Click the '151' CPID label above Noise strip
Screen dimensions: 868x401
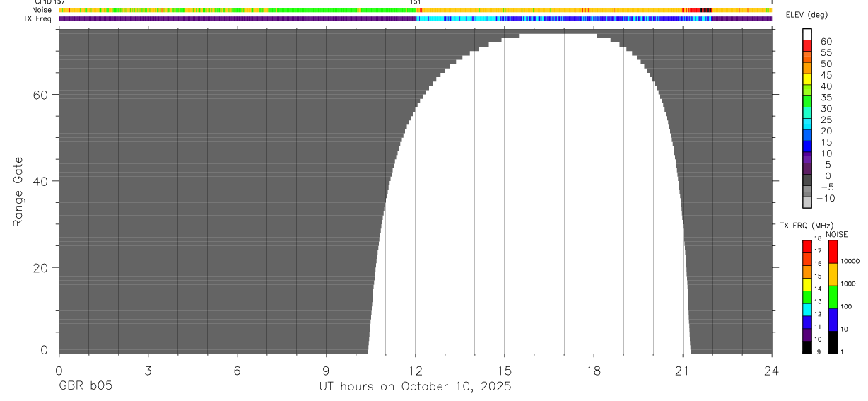416,2
